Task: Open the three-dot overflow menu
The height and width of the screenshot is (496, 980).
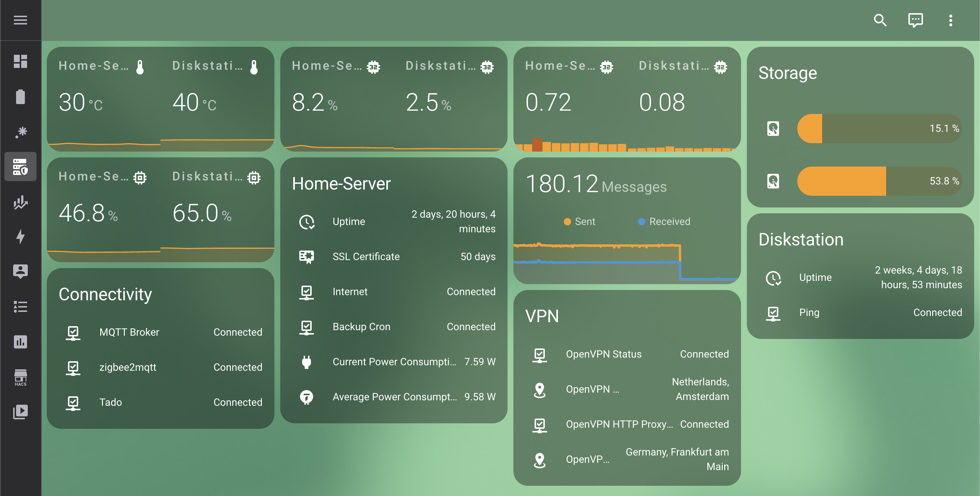Action: (x=950, y=20)
